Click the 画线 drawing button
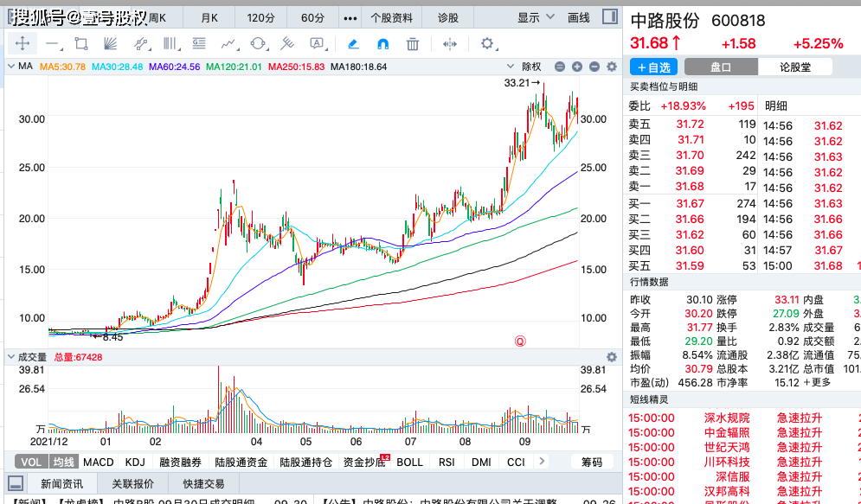Image resolution: width=861 pixels, height=504 pixels. pyautogui.click(x=578, y=18)
